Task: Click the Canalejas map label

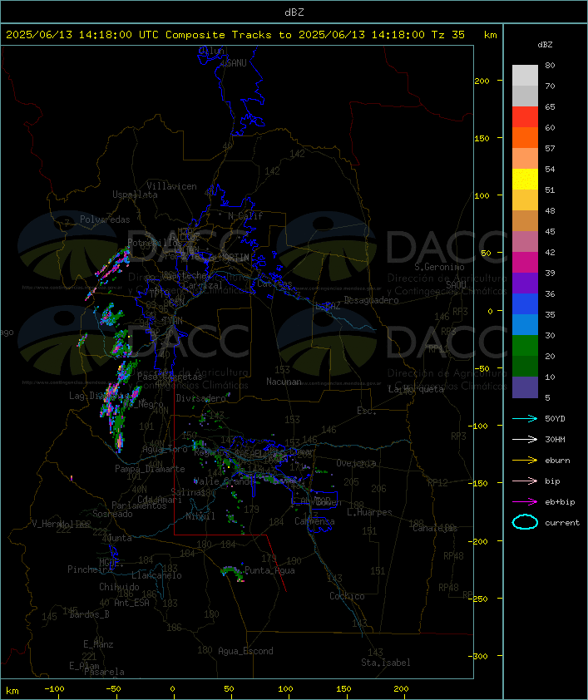Action: click(435, 528)
